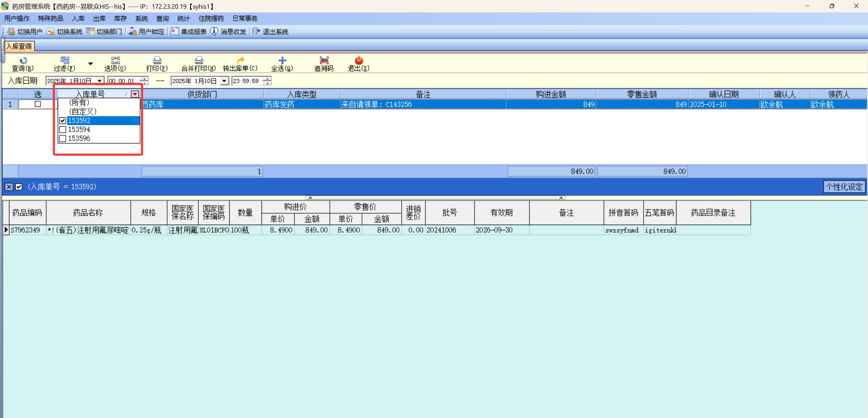868x418 pixels.
Task: Click the 过滤(F) filter icon
Action: coord(65,61)
